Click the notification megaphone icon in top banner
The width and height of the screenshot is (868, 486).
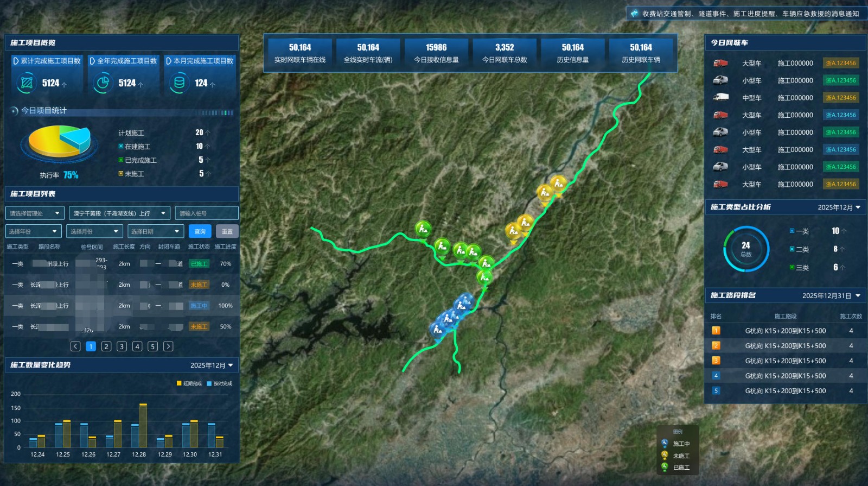pos(634,14)
